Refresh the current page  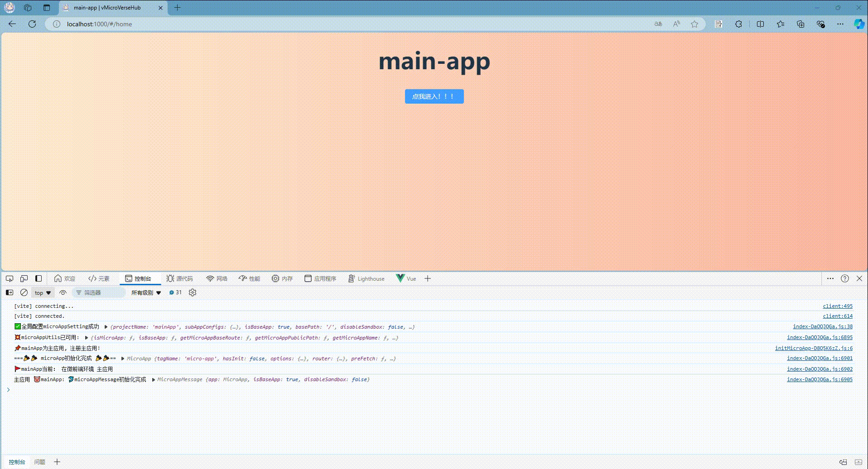[x=32, y=24]
